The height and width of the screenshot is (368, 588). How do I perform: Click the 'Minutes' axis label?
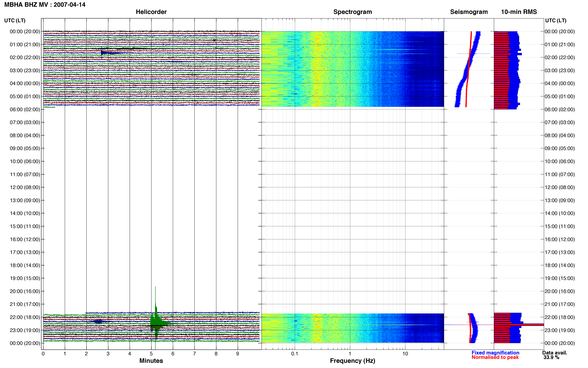point(151,361)
